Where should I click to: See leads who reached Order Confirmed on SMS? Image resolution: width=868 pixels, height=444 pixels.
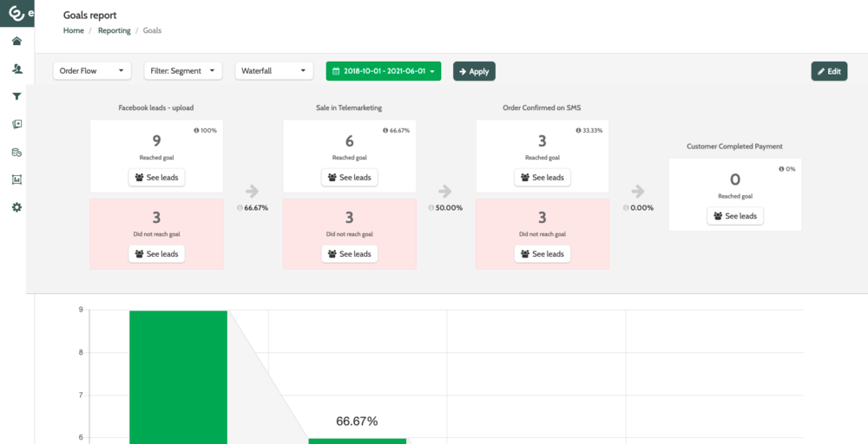point(542,178)
